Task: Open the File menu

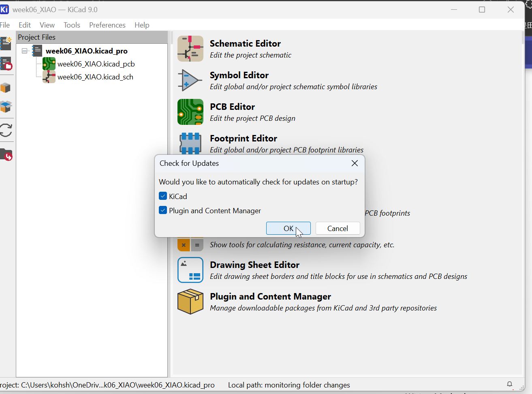Action: pyautogui.click(x=5, y=25)
